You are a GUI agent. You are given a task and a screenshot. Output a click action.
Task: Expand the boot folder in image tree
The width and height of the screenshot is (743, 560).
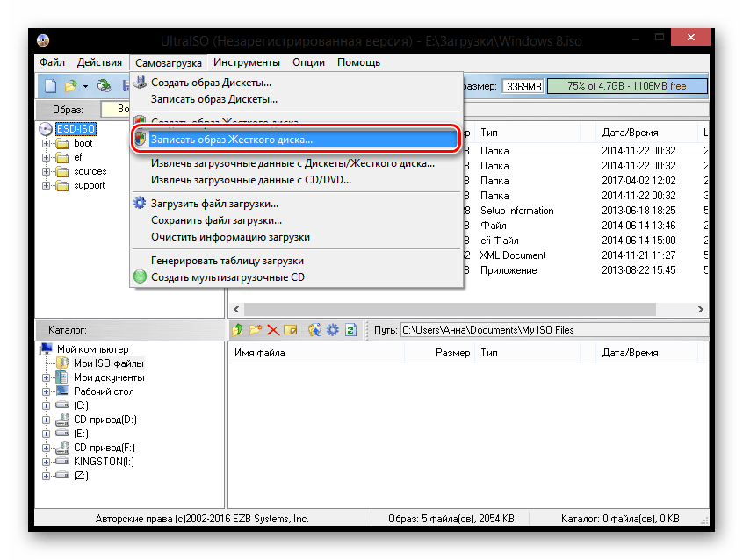pos(47,143)
